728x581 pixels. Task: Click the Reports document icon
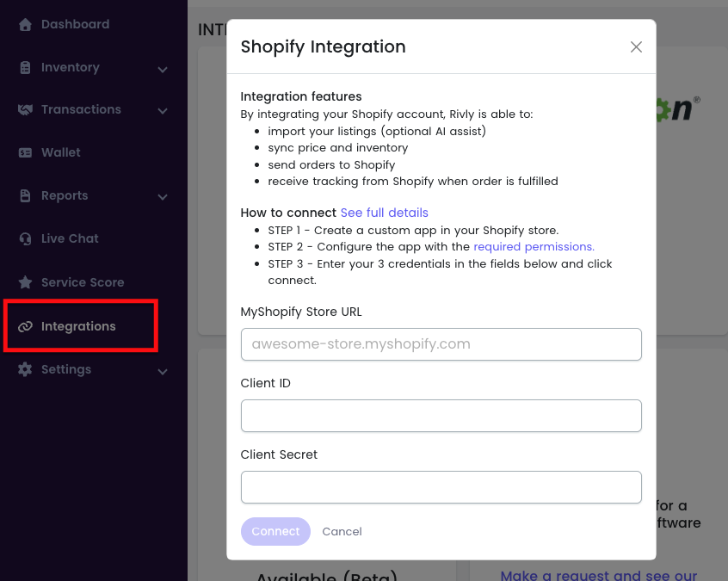coord(25,195)
